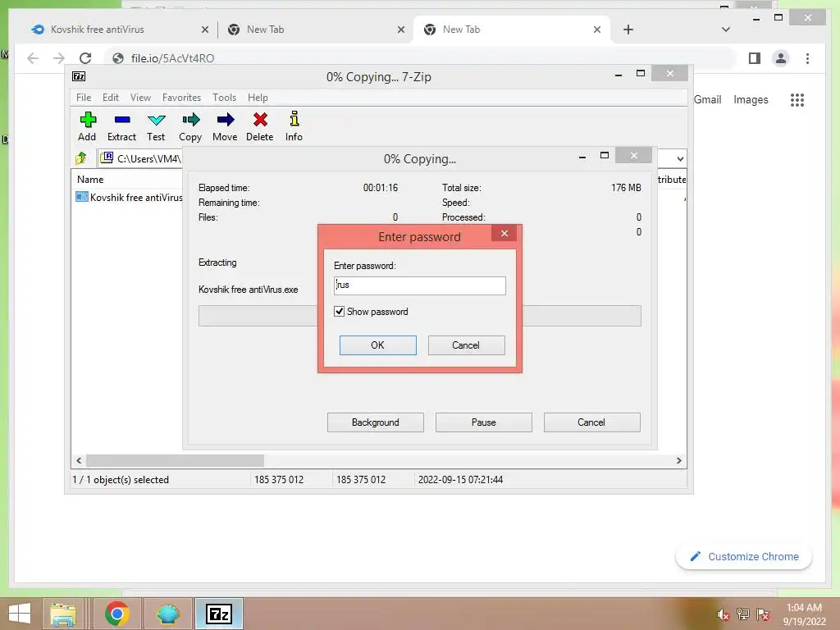Open Chrome side panel icon
This screenshot has height=630, width=840.
pyautogui.click(x=755, y=58)
